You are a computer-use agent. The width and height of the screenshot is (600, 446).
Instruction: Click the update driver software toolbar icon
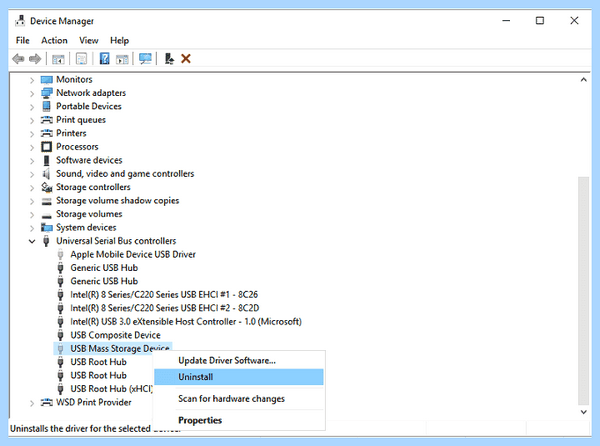tap(169, 59)
